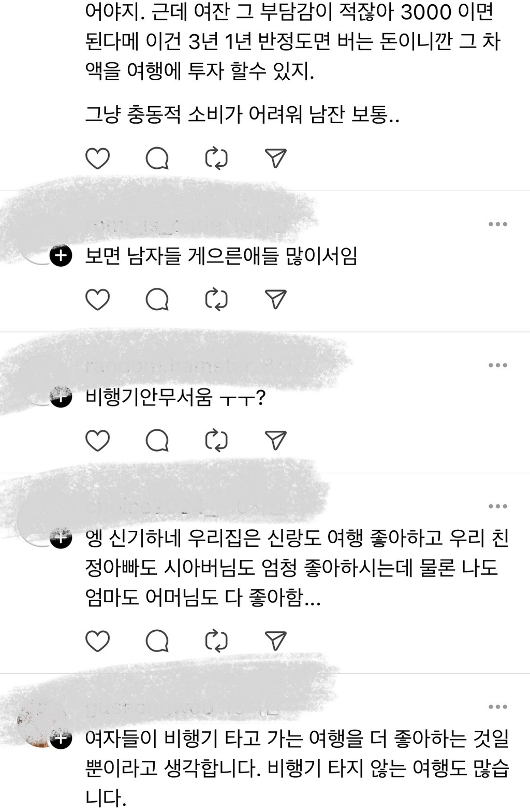Open reply for 게으른애들 comment
The image size is (530, 812).
coord(157,299)
